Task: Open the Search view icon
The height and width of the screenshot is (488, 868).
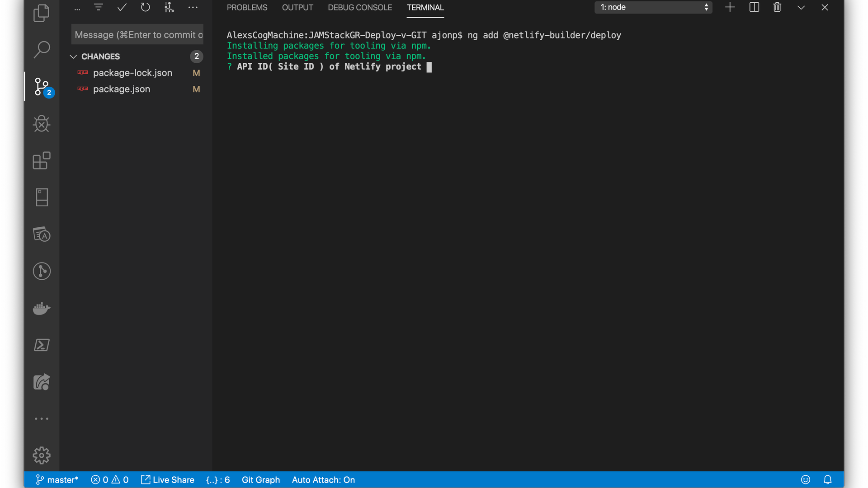Action: coord(42,50)
